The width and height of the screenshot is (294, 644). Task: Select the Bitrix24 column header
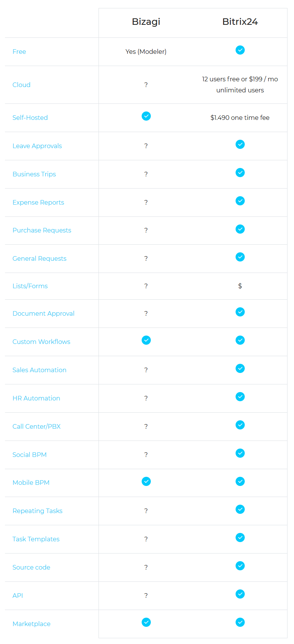pos(240,22)
